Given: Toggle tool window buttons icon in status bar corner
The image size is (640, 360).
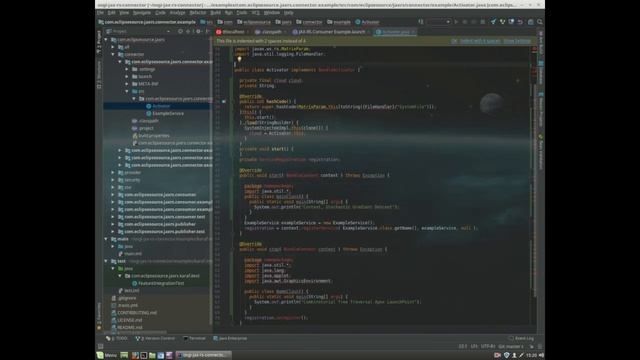Looking at the screenshot, I should [x=100, y=346].
